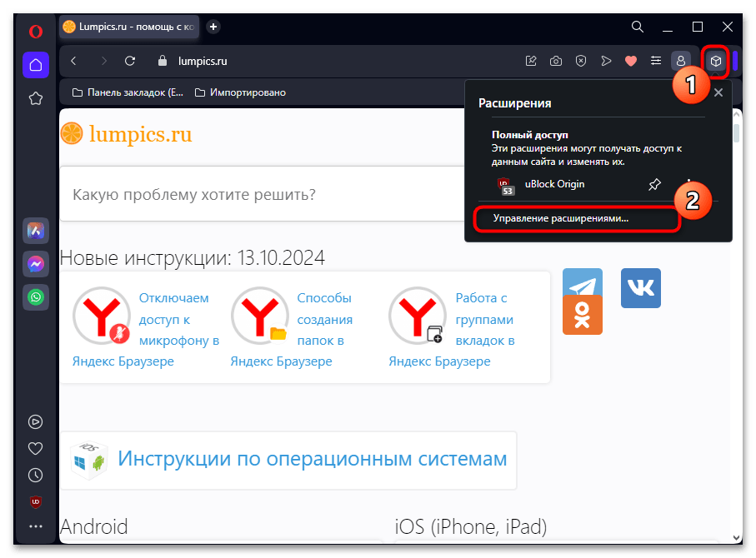Open the Odnoklassniki social button
The height and width of the screenshot is (558, 756).
tap(583, 315)
